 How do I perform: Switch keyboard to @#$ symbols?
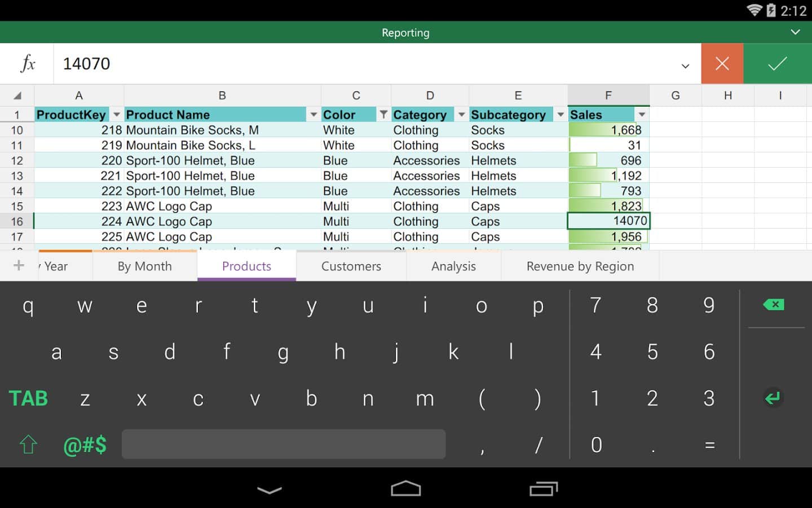(x=85, y=445)
